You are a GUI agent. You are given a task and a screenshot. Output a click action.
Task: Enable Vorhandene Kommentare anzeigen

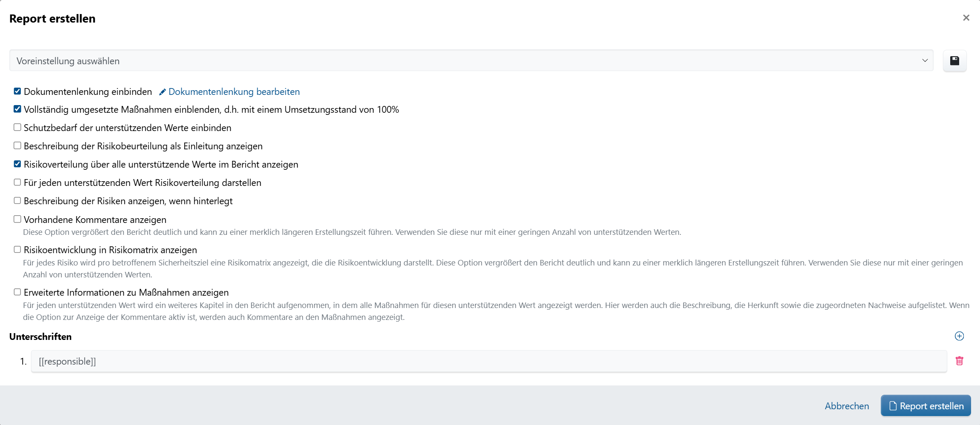tap(17, 219)
